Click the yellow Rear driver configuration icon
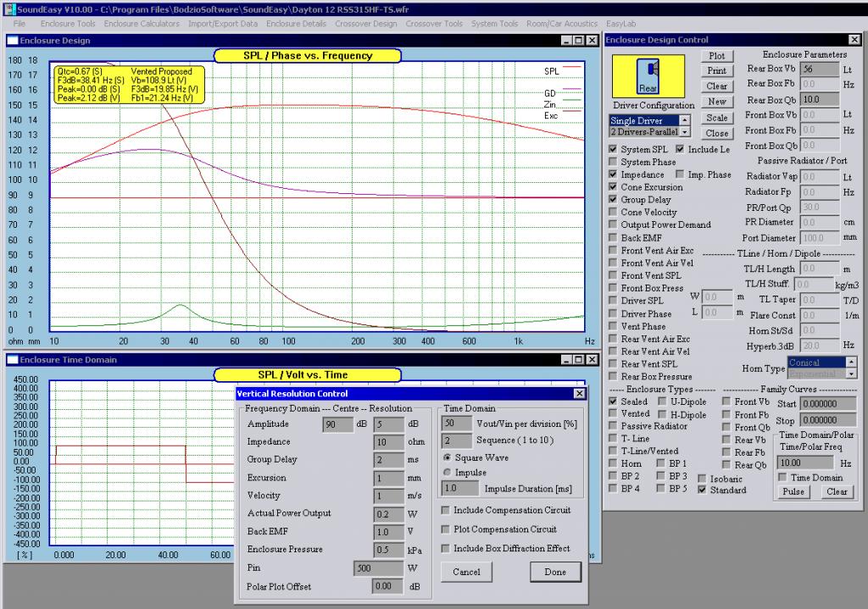Viewport: 868px width, 609px height. point(648,75)
